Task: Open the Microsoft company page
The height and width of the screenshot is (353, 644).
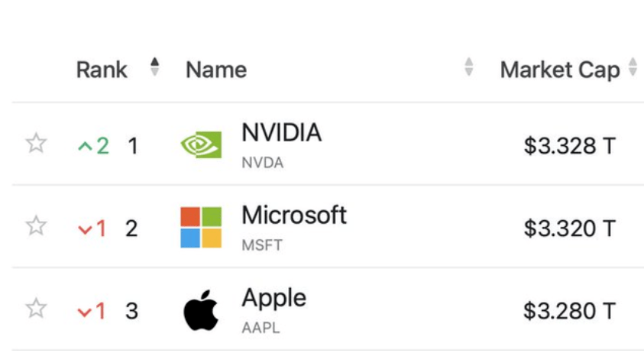Action: (x=294, y=215)
